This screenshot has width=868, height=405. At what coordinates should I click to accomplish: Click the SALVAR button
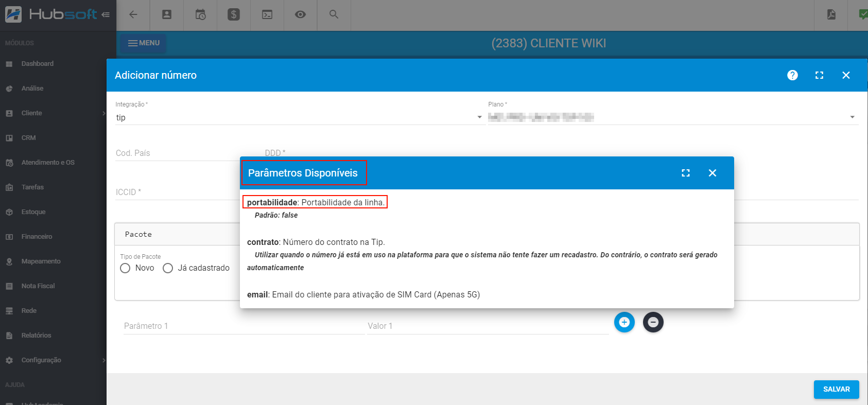pos(836,390)
